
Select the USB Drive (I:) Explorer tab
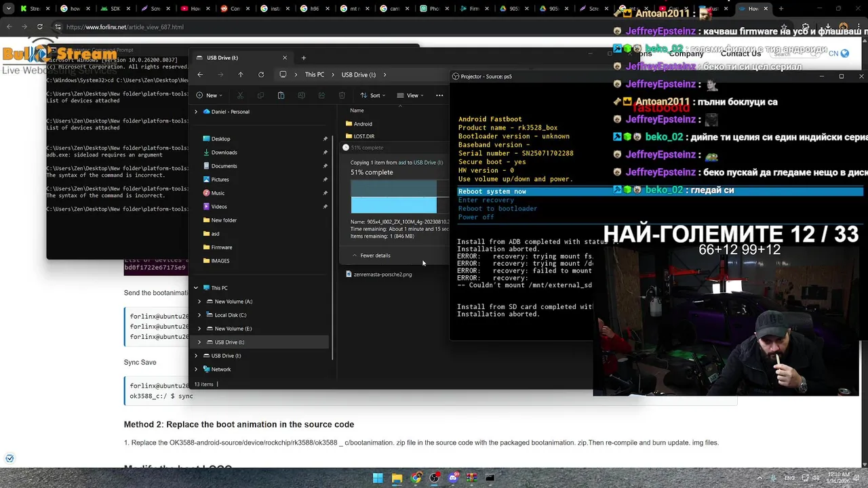241,58
